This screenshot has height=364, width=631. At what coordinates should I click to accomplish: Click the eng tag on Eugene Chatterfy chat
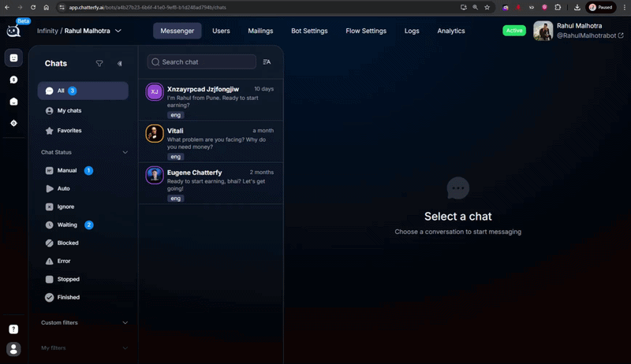tap(175, 199)
